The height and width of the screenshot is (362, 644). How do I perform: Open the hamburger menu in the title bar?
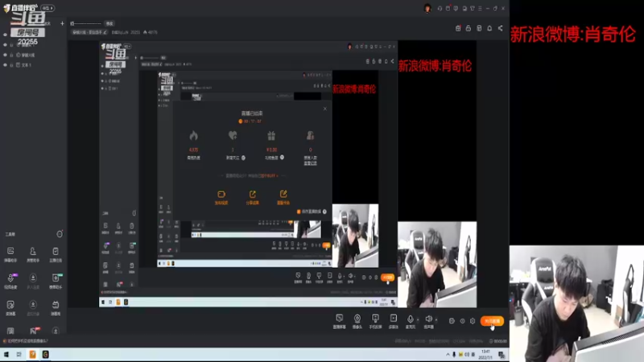pyautogui.click(x=480, y=8)
